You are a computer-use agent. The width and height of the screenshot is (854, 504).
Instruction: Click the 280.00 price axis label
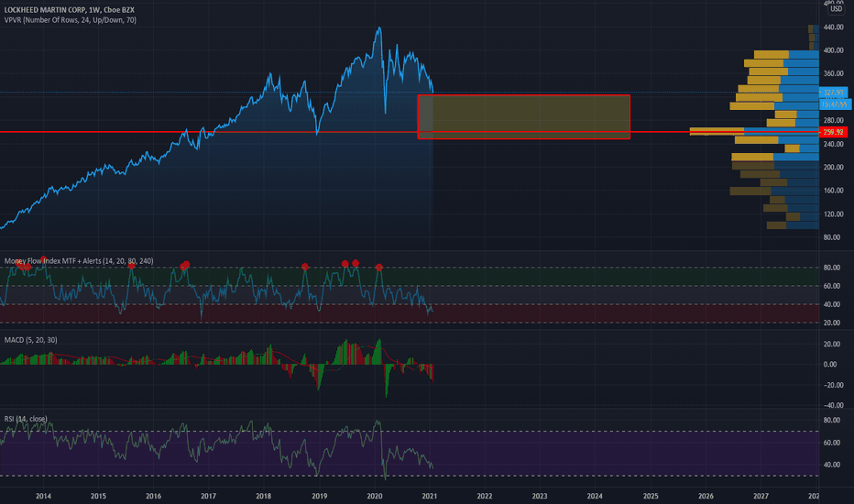coord(833,120)
